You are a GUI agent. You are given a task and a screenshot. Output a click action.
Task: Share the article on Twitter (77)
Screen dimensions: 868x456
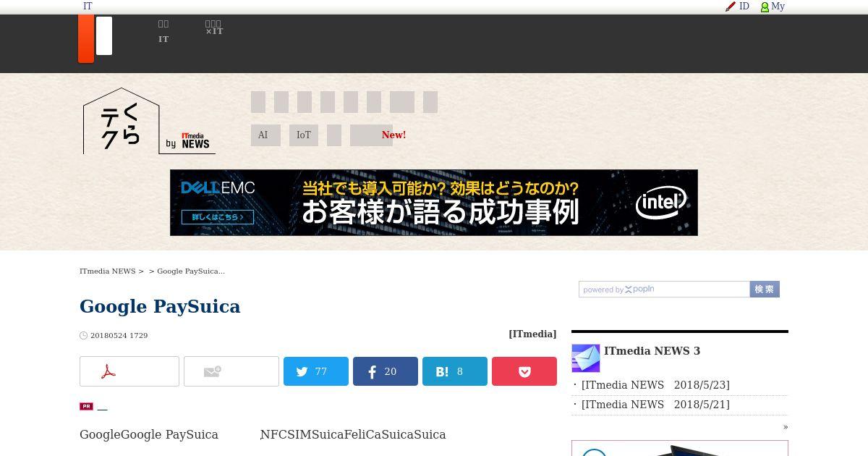point(316,371)
